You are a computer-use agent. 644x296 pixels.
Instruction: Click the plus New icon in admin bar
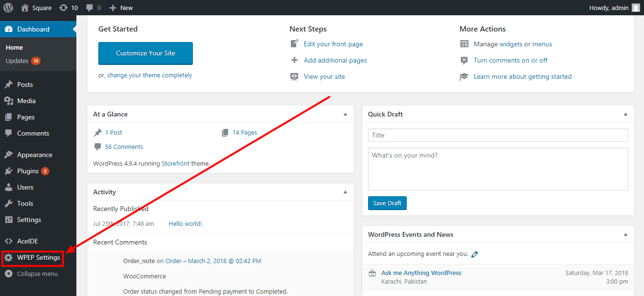(x=113, y=8)
